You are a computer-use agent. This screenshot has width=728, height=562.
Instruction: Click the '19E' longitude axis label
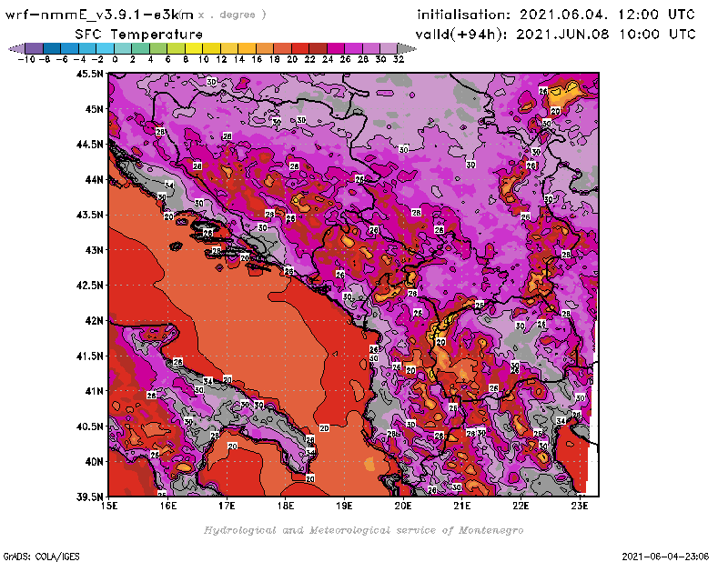345,506
